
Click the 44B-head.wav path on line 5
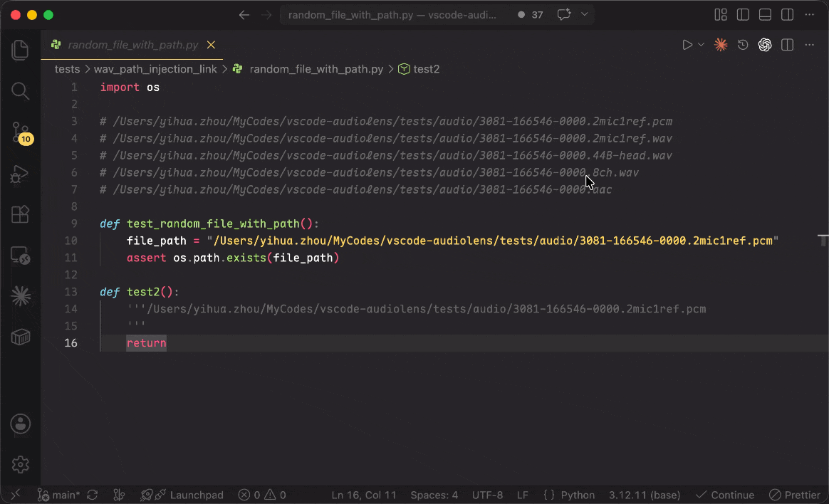386,155
